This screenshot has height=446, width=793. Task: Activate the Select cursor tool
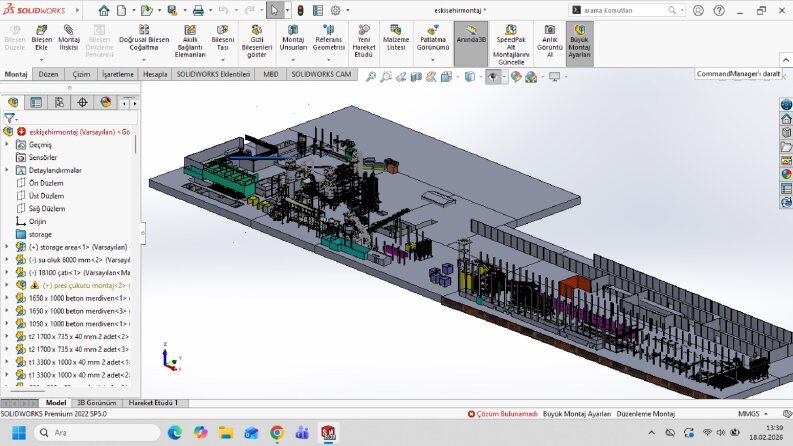click(274, 10)
